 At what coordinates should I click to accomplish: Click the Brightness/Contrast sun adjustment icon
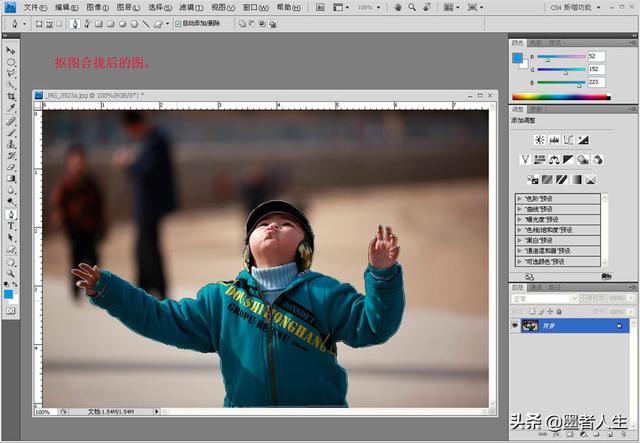point(539,140)
